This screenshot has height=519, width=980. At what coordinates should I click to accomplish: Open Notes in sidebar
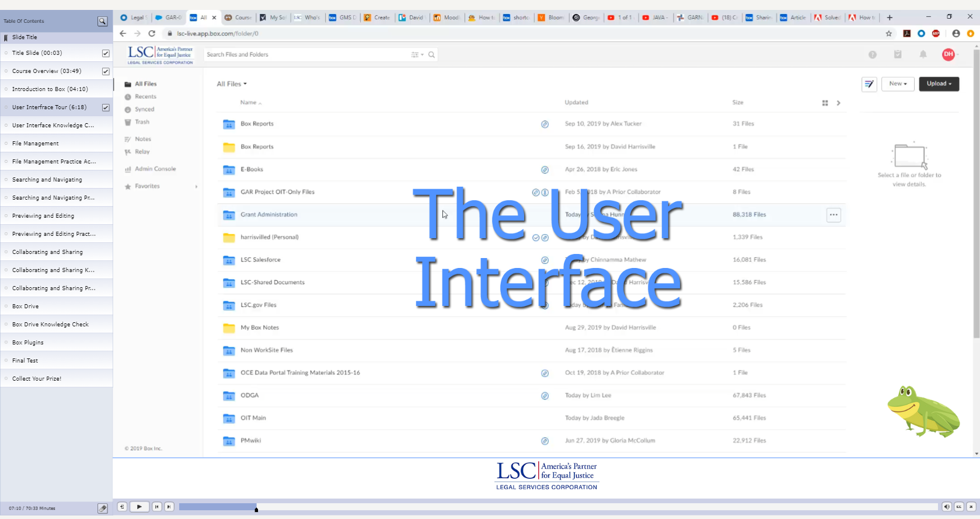click(x=138, y=140)
